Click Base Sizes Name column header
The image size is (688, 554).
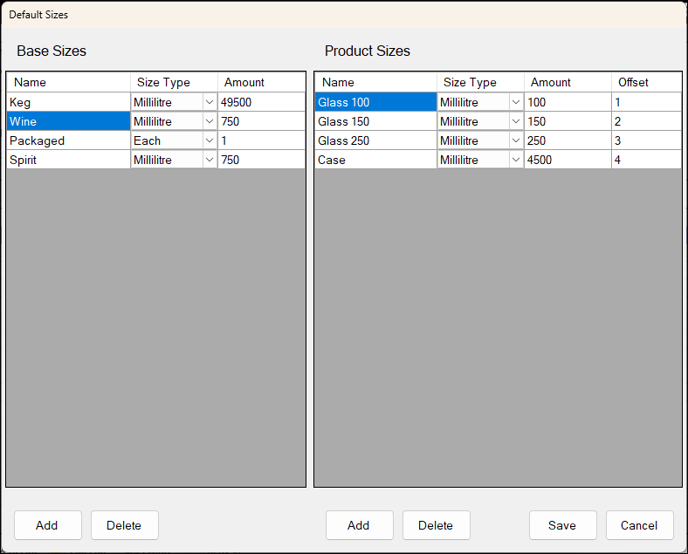(x=68, y=82)
